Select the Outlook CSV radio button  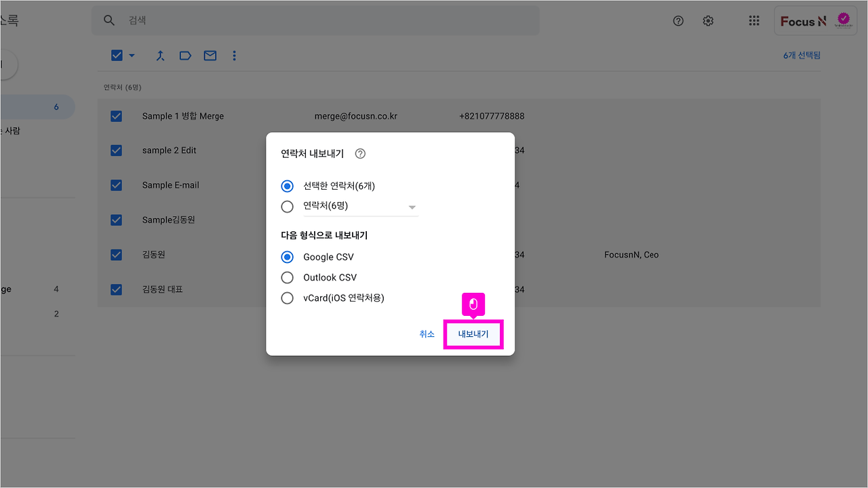[287, 277]
